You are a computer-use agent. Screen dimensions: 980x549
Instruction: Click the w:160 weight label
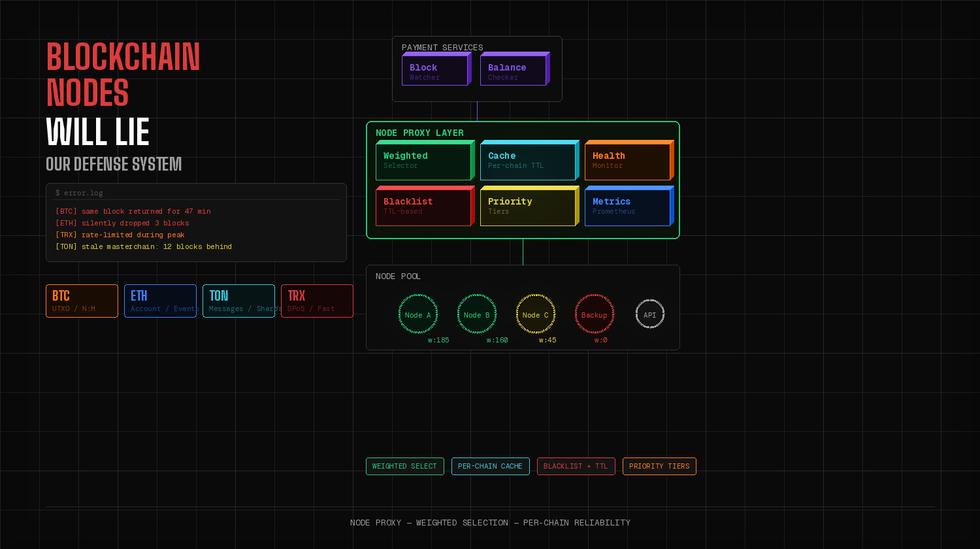(x=497, y=340)
